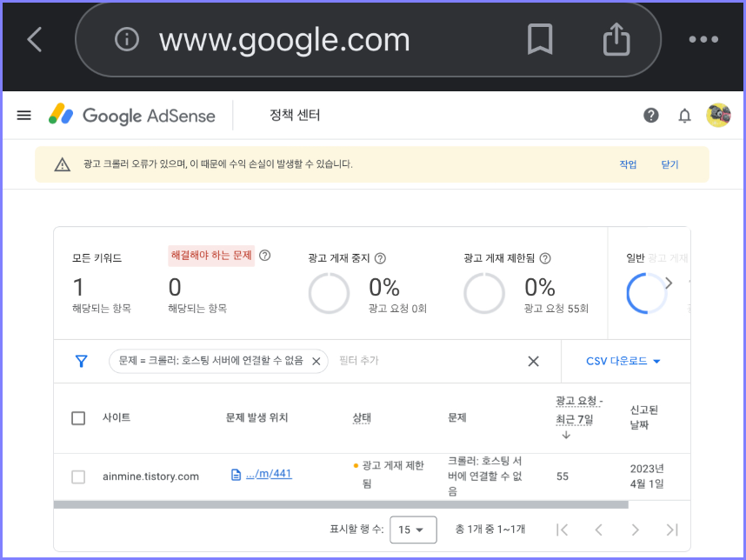Viewport: 746px width, 560px height.
Task: Open the help question mark icon
Action: pyautogui.click(x=651, y=115)
